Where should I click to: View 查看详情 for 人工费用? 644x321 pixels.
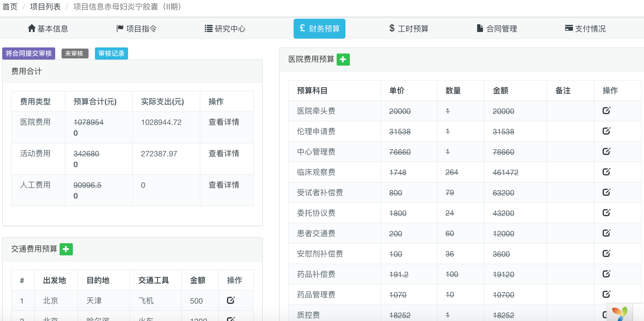224,185
